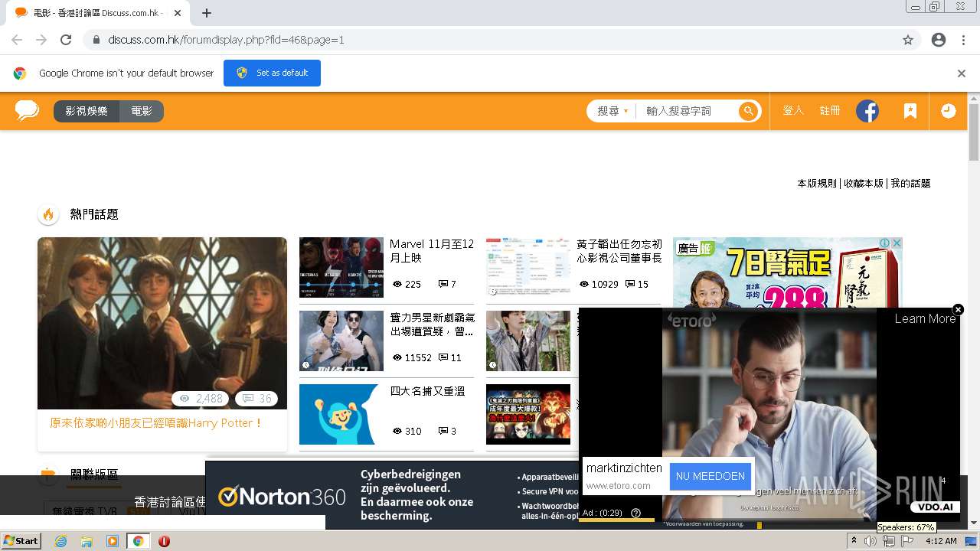Click the ad info icon on kidney supplement banner

pos(885,243)
